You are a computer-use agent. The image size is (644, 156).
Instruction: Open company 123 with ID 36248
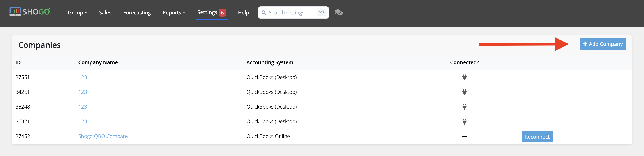[83, 107]
